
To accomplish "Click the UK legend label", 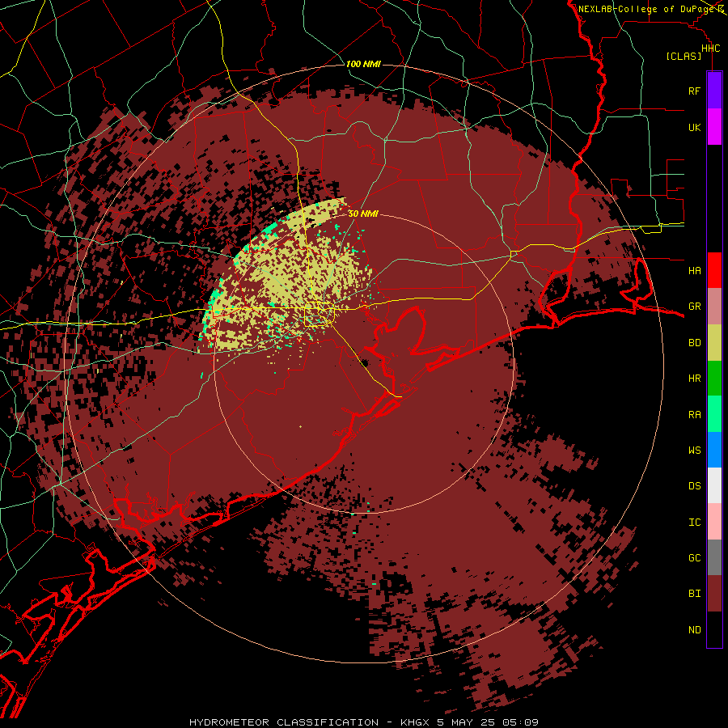I will click(694, 127).
